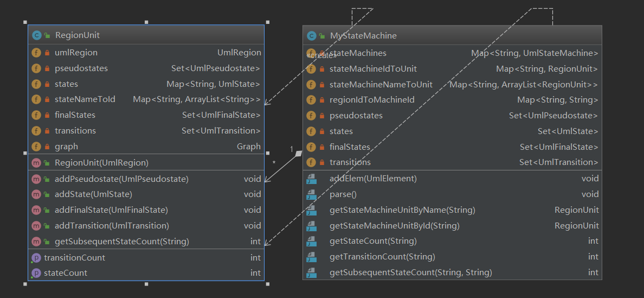This screenshot has width=644, height=298.
Task: Select the pseudostates field name in RegionUnit
Action: click(81, 68)
